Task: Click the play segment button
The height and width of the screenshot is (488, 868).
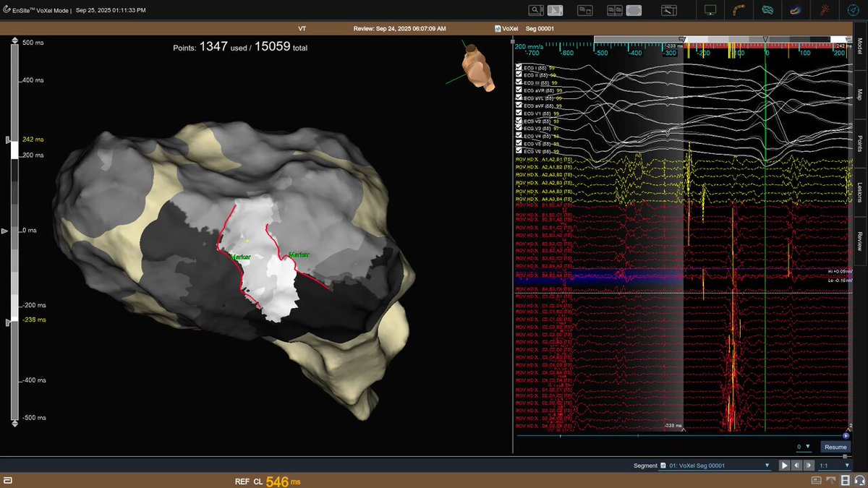Action: click(784, 466)
